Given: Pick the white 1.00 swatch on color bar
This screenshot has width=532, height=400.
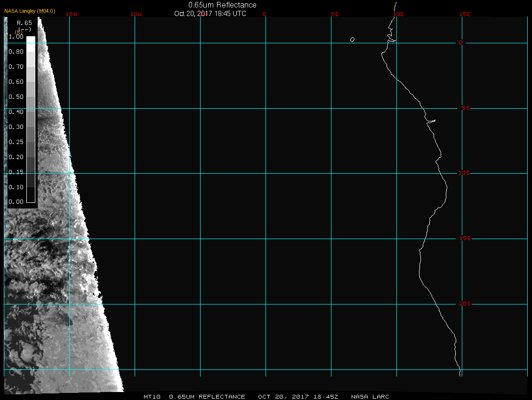Looking at the screenshot, I should pos(31,40).
